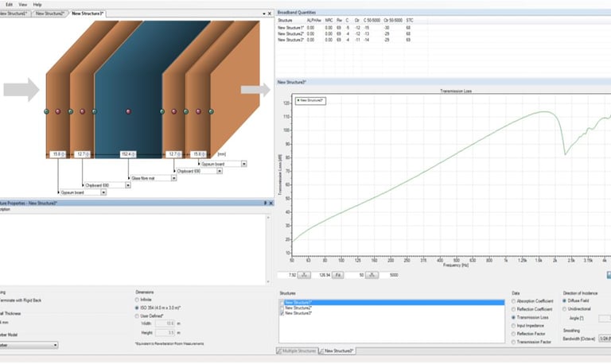This screenshot has height=364, width=611.
Task: Switch to the New Structure2* tab
Action: pyautogui.click(x=50, y=14)
